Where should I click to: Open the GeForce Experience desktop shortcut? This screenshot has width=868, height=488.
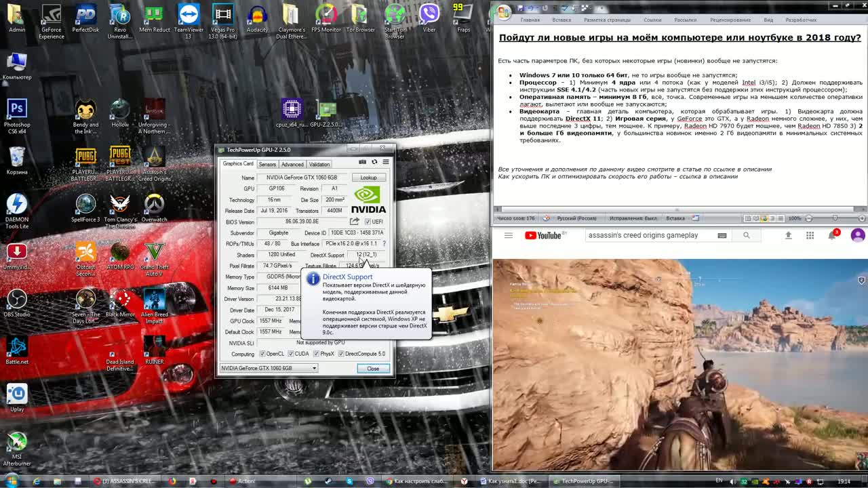[52, 20]
